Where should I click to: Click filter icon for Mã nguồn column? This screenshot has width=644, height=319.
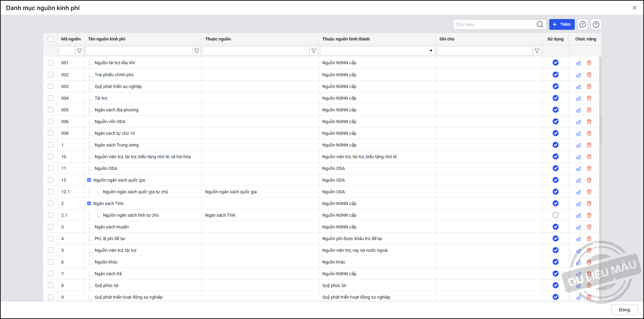pos(79,51)
